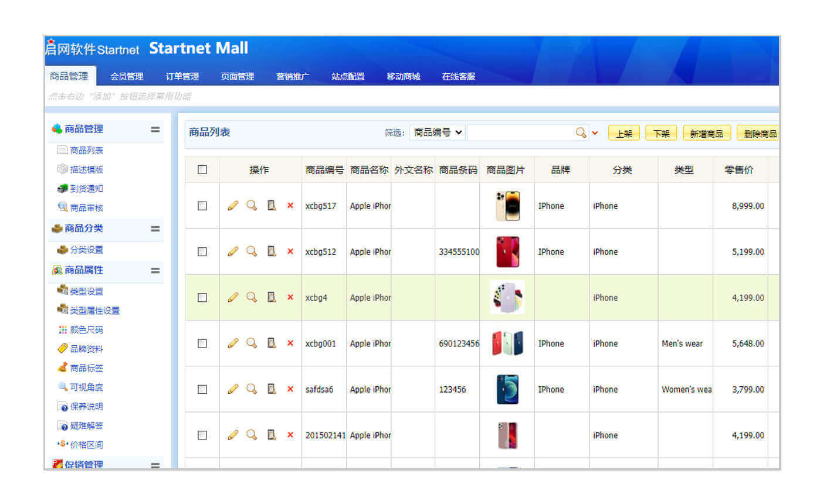Collapse the 商品管理 sidebar section

[155, 130]
